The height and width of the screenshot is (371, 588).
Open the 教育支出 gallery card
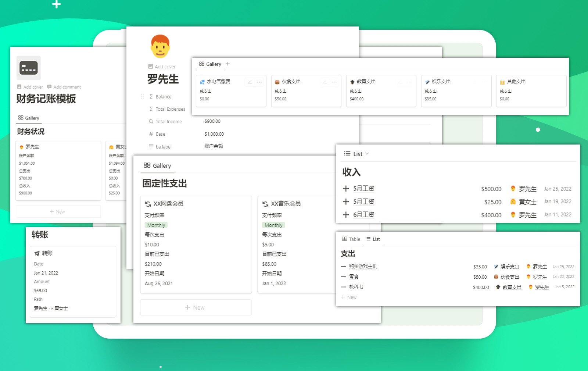pyautogui.click(x=381, y=90)
